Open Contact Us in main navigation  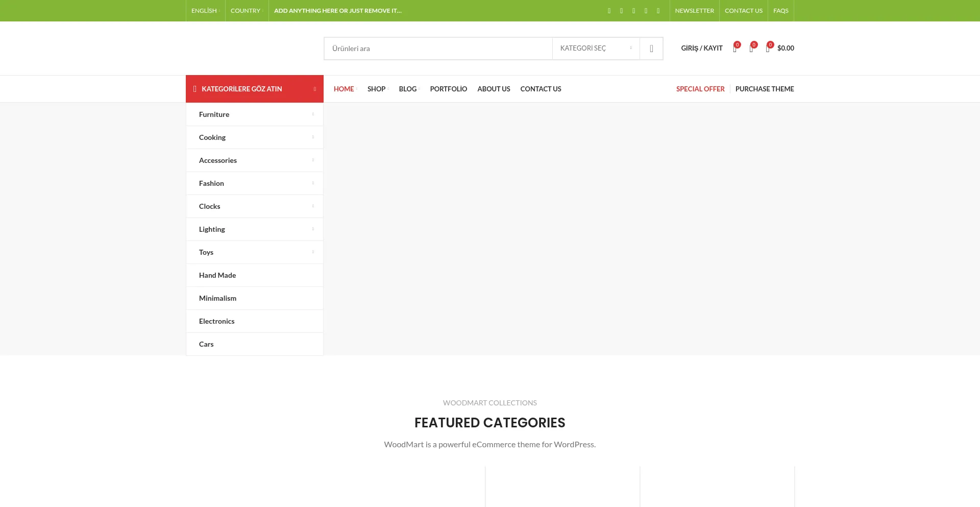(x=541, y=89)
